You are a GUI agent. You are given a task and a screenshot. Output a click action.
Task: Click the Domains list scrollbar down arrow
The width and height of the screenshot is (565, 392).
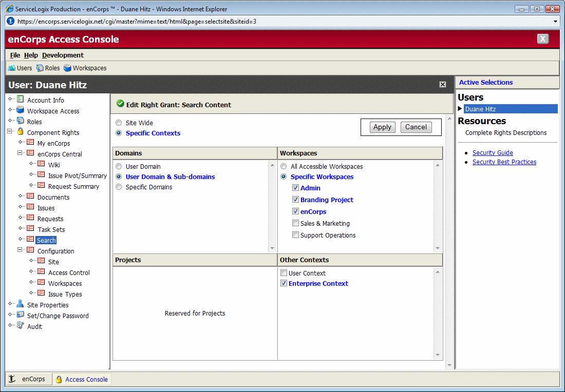[272, 248]
